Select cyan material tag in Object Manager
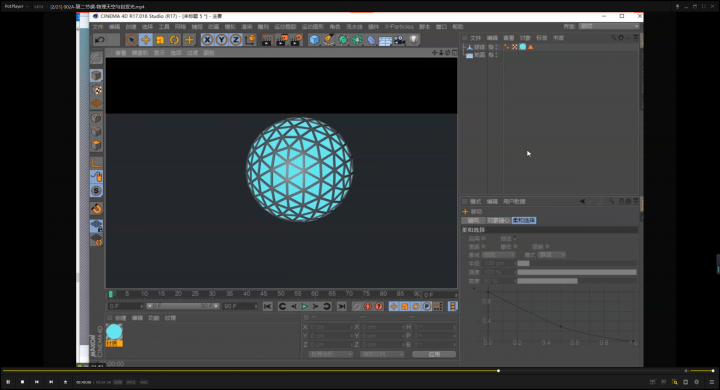The image size is (720, 390). [x=523, y=47]
